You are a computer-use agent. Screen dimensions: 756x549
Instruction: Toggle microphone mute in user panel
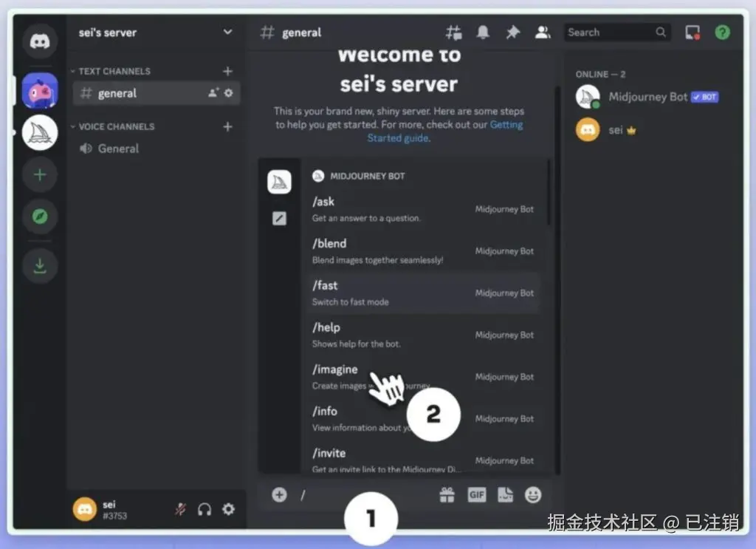point(181,509)
